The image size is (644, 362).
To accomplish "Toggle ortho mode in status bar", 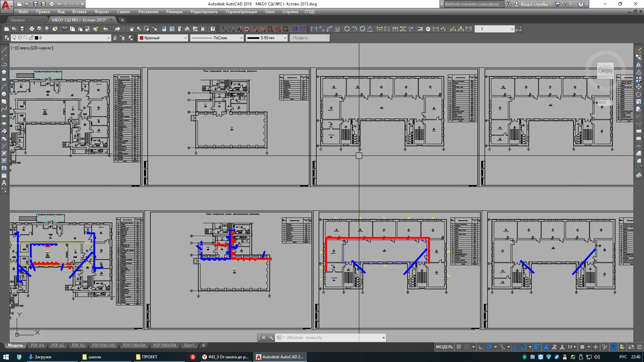I will [481, 347].
